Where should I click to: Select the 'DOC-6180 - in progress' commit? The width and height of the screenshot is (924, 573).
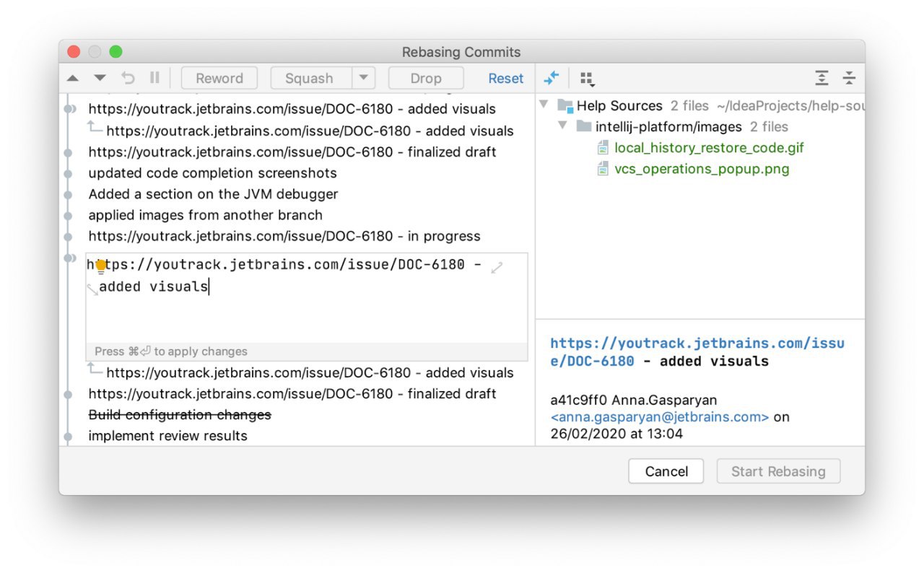click(284, 236)
